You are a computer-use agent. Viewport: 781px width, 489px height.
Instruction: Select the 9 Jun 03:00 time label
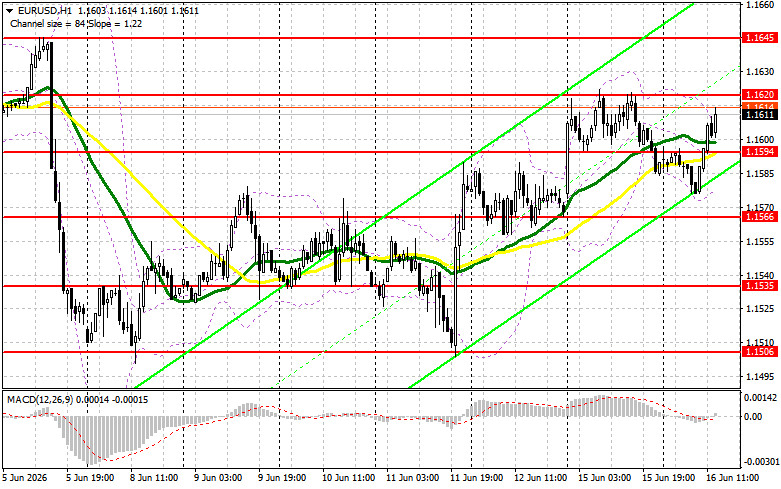(218, 478)
